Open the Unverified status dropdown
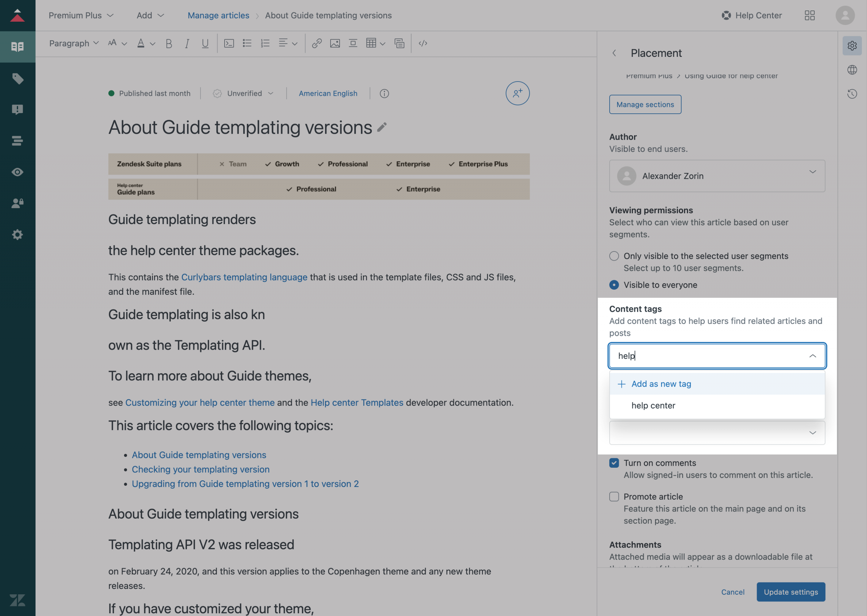 [243, 93]
